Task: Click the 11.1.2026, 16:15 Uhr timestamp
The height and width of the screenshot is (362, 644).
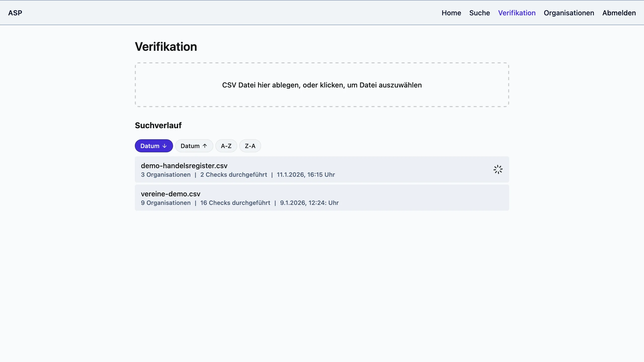Action: [x=306, y=175]
